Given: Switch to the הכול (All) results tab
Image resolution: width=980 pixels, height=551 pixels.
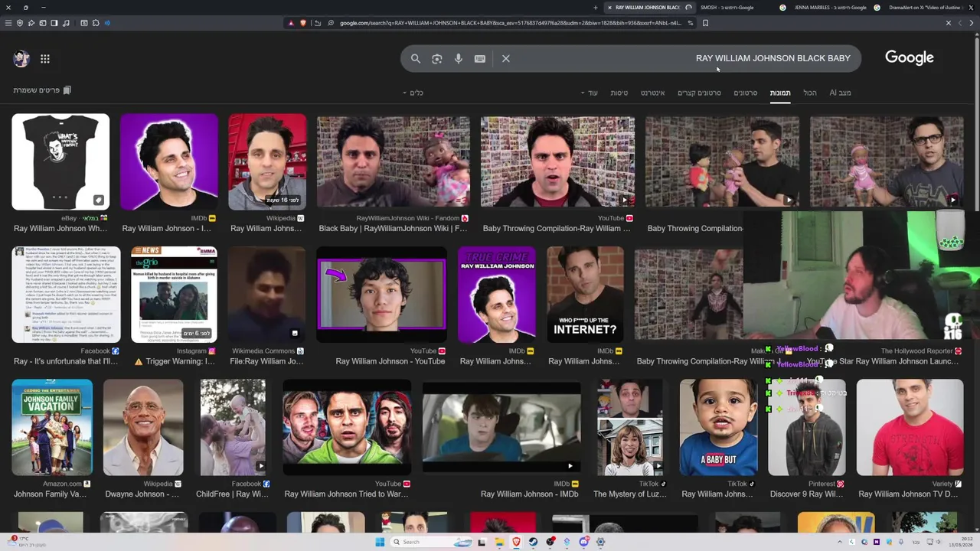Looking at the screenshot, I should 810,93.
